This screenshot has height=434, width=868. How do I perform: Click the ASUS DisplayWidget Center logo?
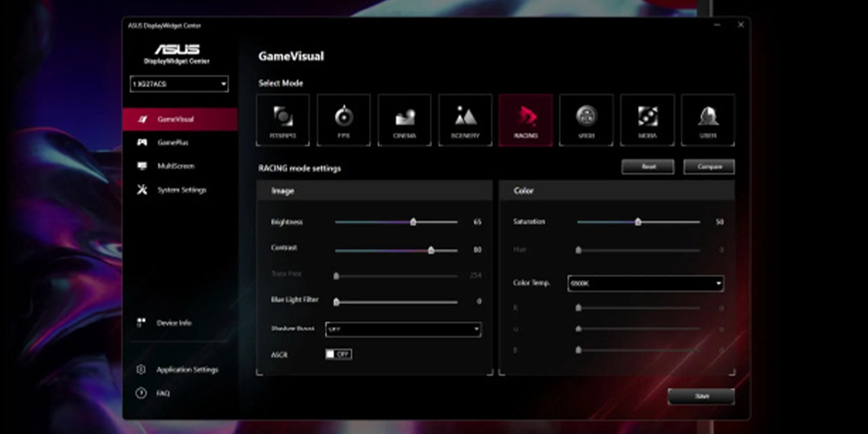176,54
